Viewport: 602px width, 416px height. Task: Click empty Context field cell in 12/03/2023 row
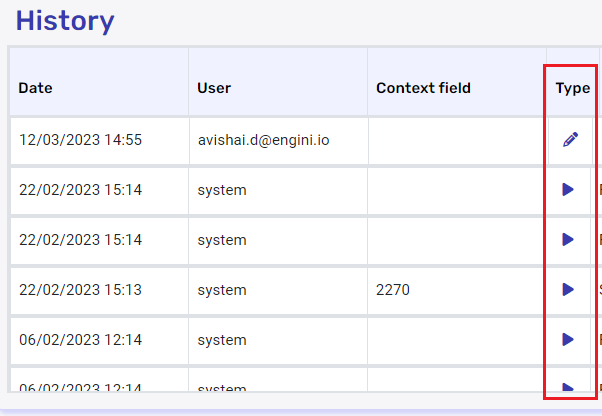456,140
